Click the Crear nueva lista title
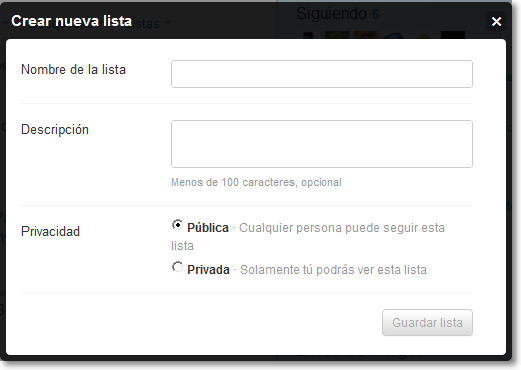Screen dimensions: 521x370 pyautogui.click(x=72, y=21)
